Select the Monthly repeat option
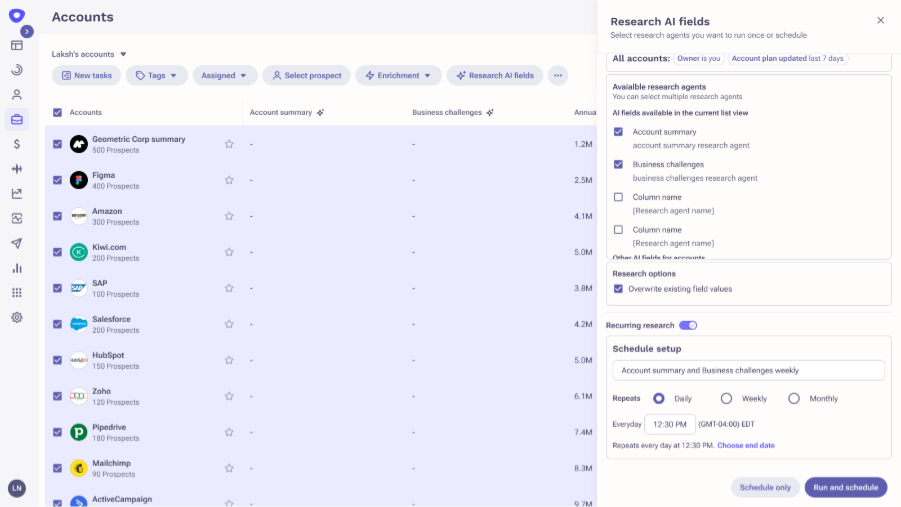901x507 pixels. point(794,398)
